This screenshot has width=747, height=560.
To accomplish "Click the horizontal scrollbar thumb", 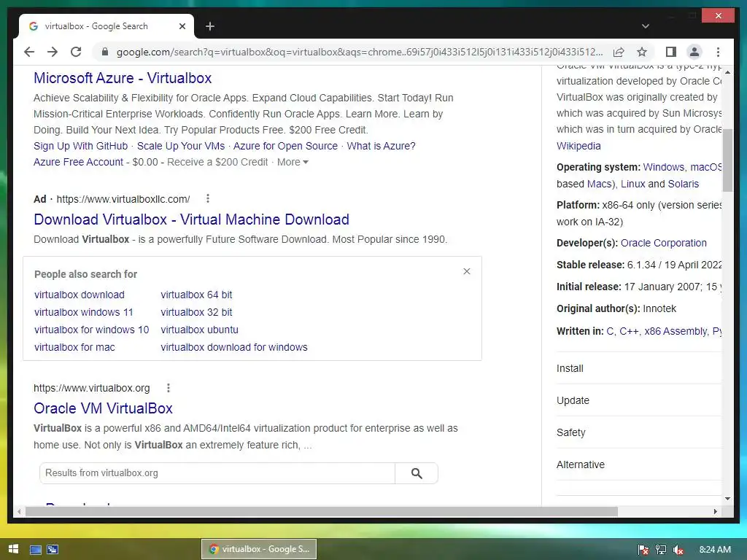I will coord(322,511).
